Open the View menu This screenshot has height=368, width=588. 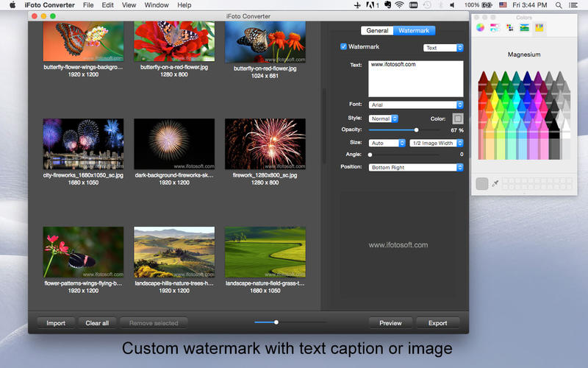click(x=129, y=5)
